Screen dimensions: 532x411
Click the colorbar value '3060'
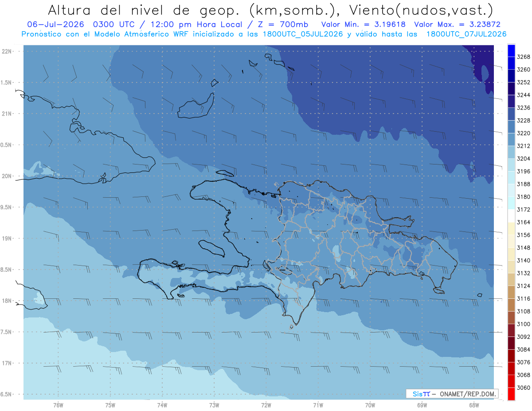click(x=524, y=388)
